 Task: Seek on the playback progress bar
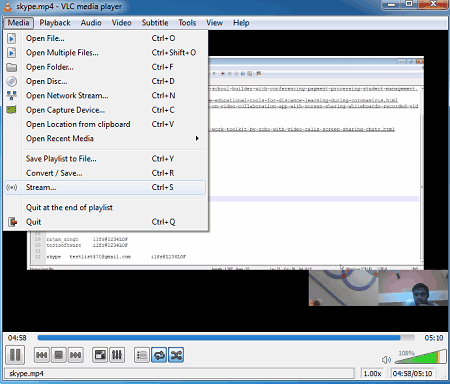coord(226,338)
